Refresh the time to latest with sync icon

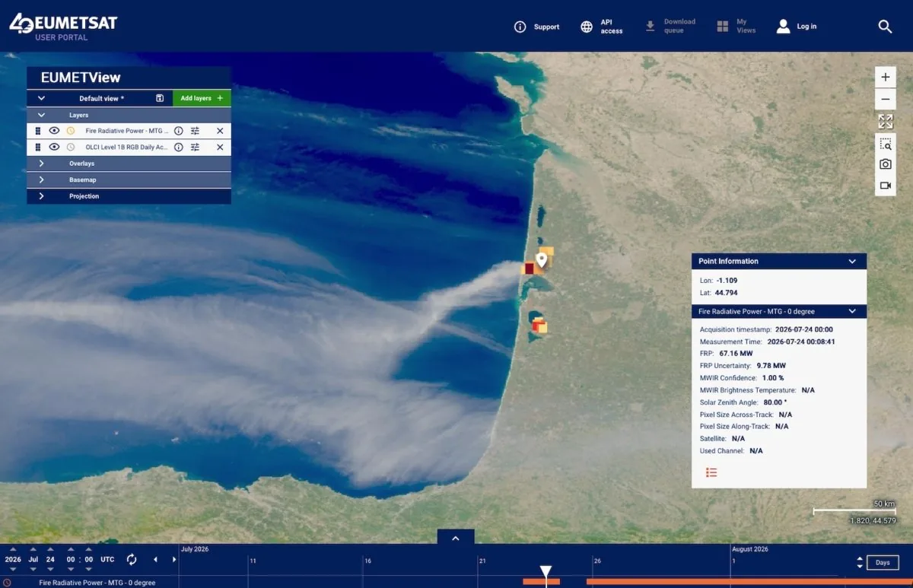tap(132, 559)
